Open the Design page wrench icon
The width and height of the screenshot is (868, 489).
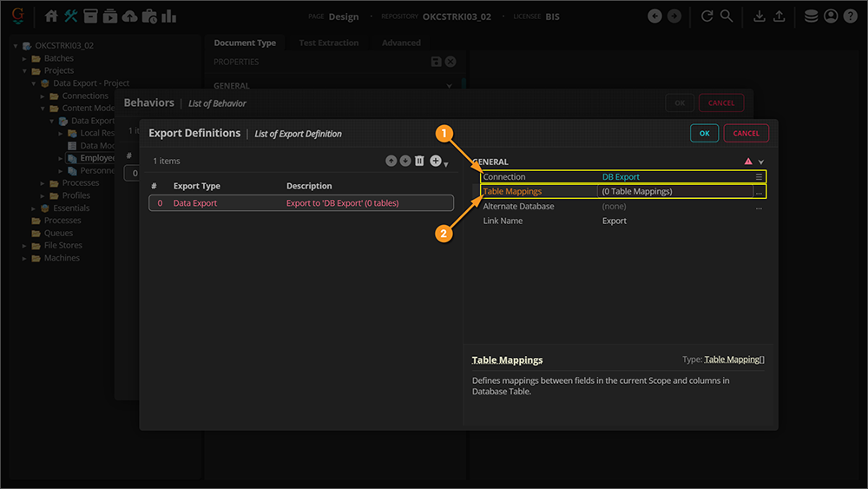click(71, 16)
